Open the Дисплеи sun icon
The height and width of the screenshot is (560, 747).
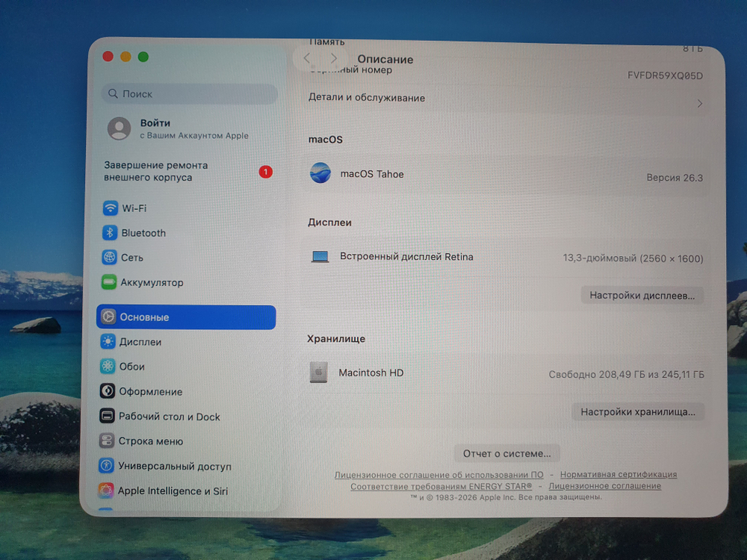(108, 342)
